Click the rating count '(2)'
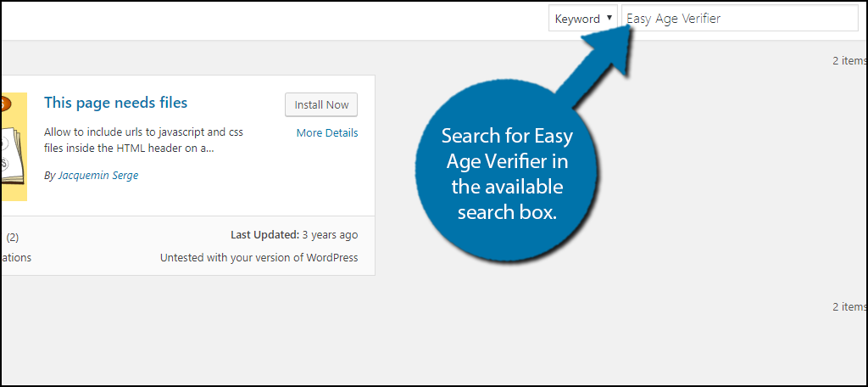 (x=14, y=235)
